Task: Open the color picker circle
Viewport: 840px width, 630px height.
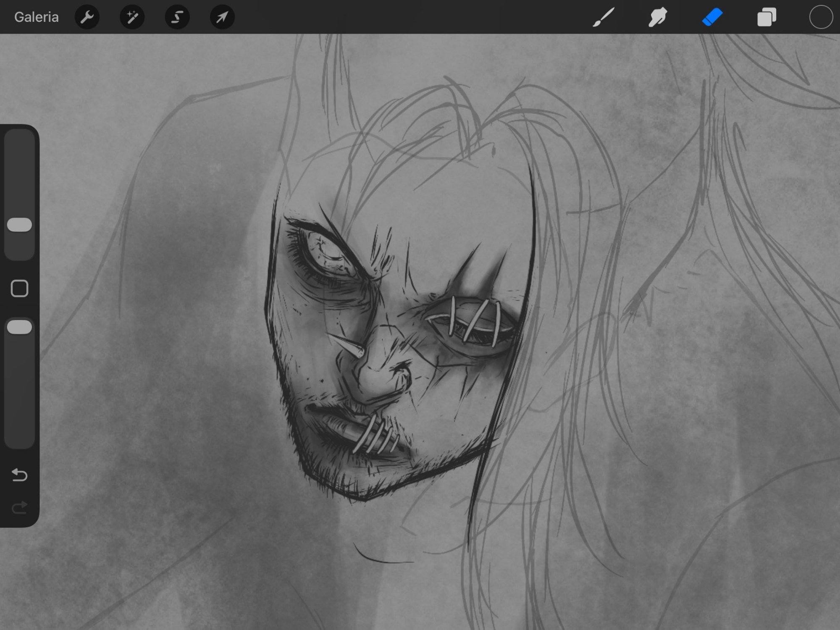Action: [821, 17]
